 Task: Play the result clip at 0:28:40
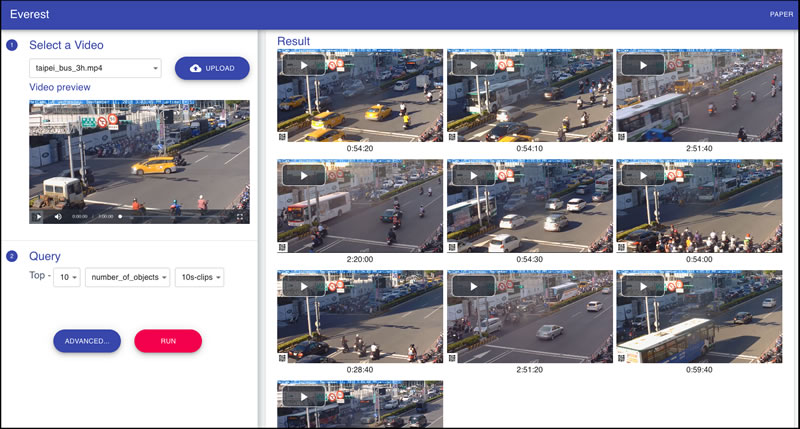coord(303,286)
